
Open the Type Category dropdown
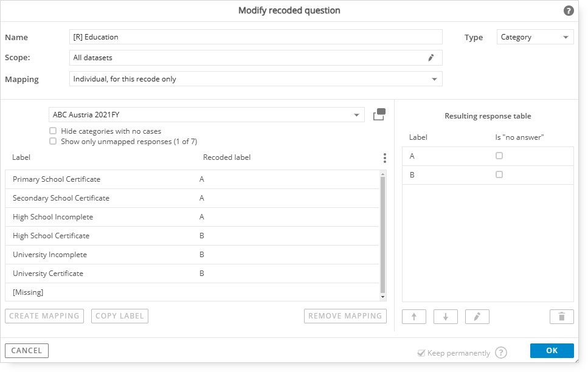click(x=535, y=37)
